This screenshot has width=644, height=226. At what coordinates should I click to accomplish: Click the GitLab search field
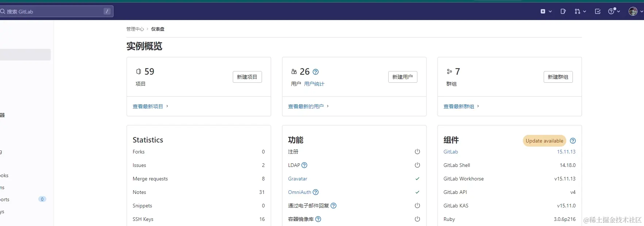[57, 11]
